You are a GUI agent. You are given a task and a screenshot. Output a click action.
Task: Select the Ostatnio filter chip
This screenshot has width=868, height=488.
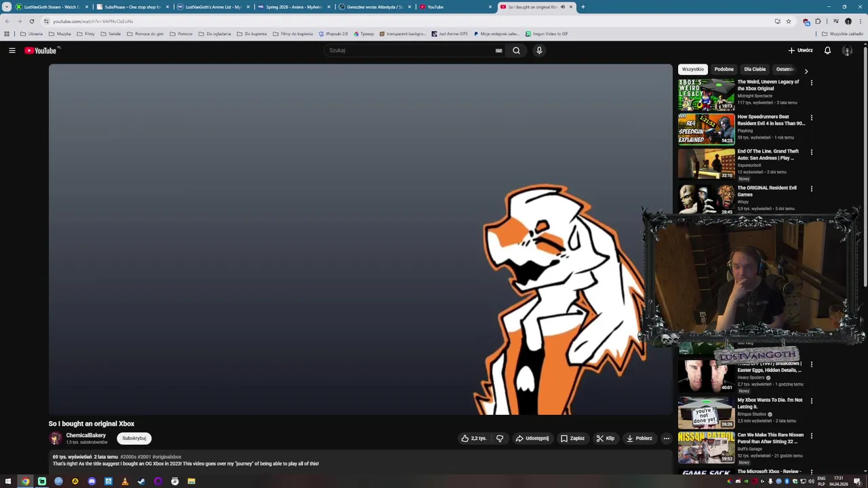coord(785,69)
